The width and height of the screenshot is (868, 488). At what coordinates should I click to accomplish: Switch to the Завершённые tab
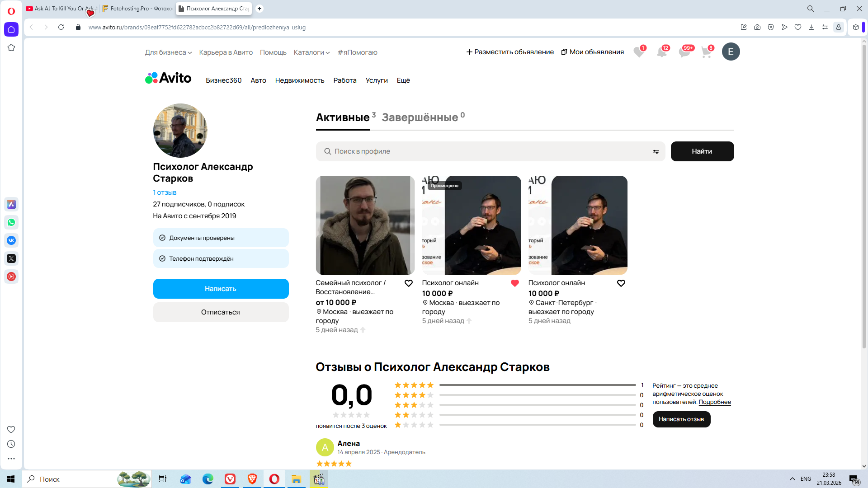[x=420, y=117]
